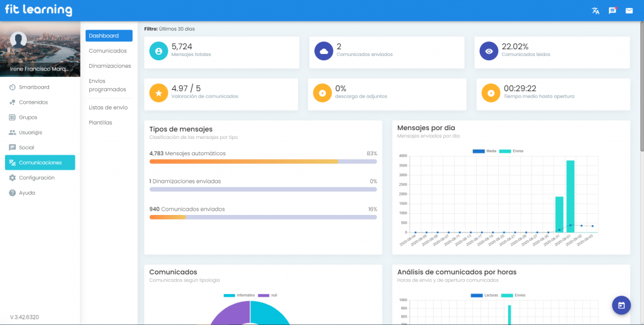Open the chat messages icon
Image resolution: width=644 pixels, height=325 pixels.
(613, 11)
